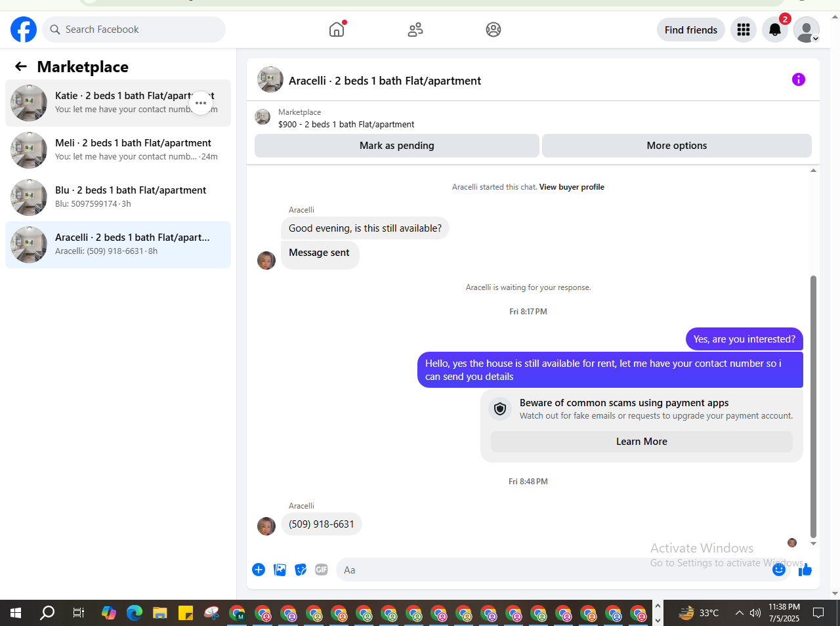Click the blue plus more actions icon
Screen dimensions: 840x626
(x=259, y=570)
